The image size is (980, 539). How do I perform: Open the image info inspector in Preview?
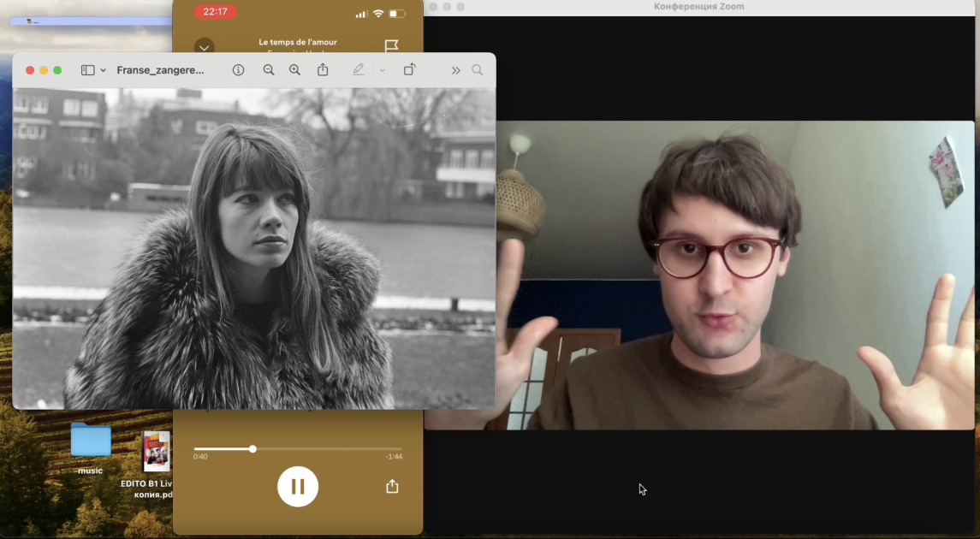238,70
